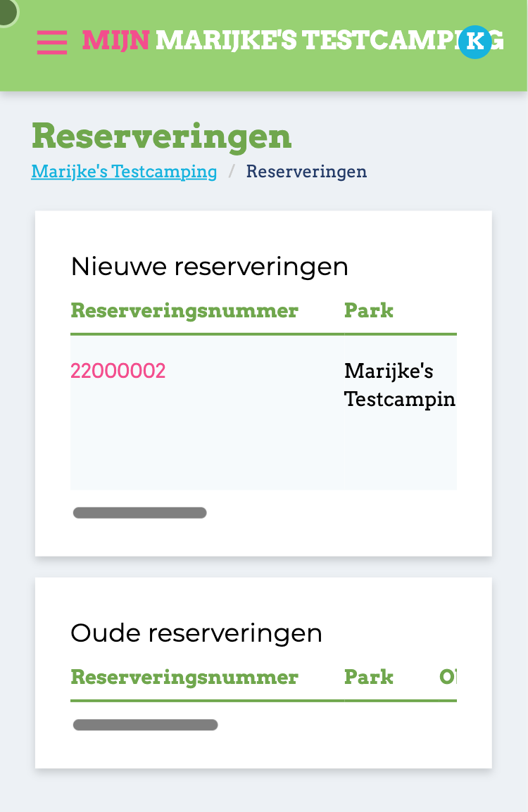528x812 pixels.
Task: Open reservation number 22000002
Action: pyautogui.click(x=118, y=371)
